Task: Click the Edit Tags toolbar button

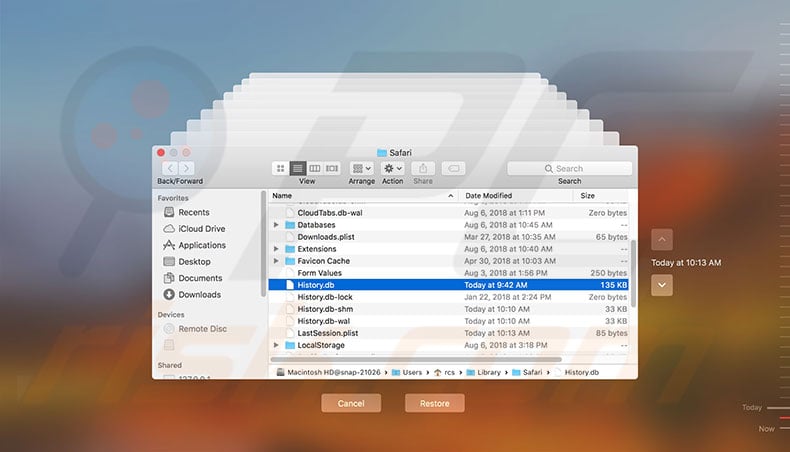Action: pyautogui.click(x=453, y=168)
